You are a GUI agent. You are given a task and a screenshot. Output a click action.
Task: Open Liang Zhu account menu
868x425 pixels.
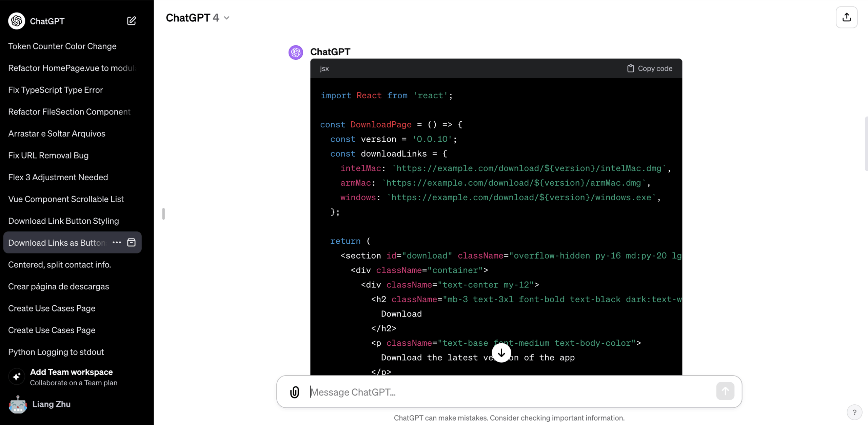point(51,404)
